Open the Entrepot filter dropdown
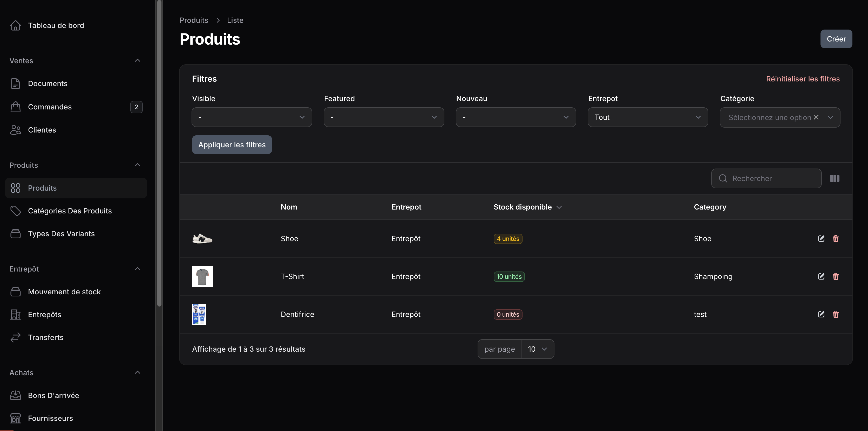The image size is (868, 431). click(x=648, y=117)
